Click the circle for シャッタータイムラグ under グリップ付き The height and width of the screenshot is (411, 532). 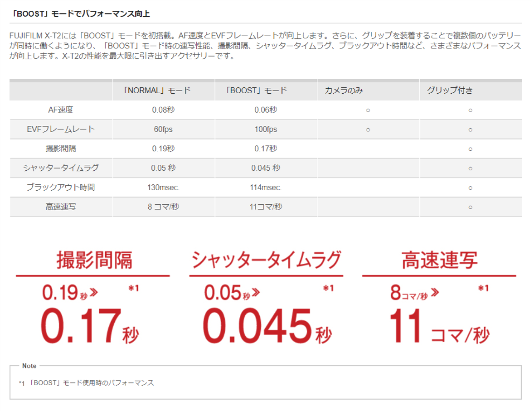tap(470, 168)
